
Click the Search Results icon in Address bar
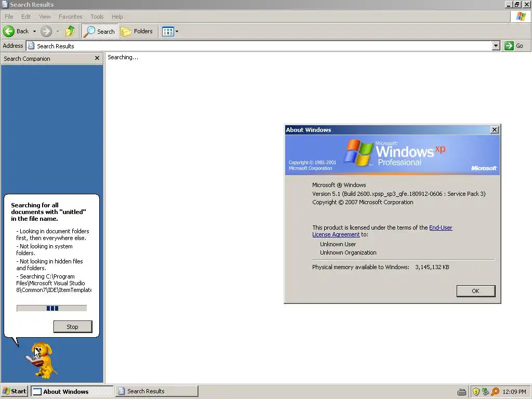[x=31, y=46]
